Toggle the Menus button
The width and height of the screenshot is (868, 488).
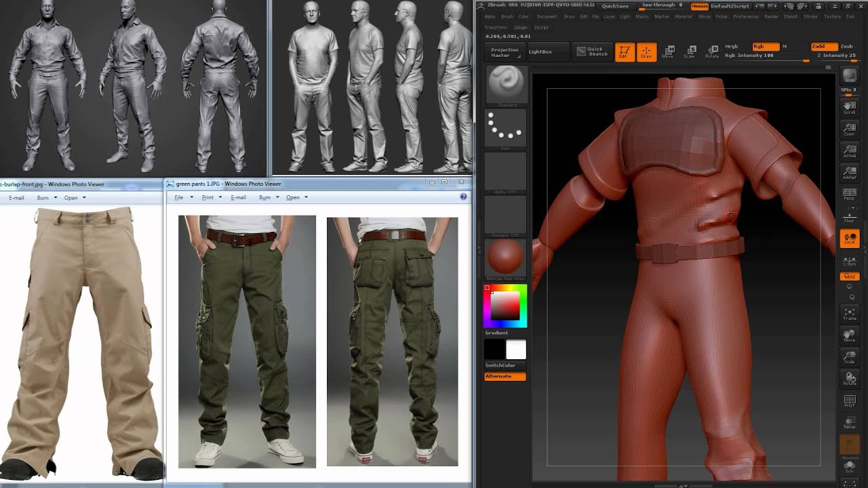tap(700, 5)
